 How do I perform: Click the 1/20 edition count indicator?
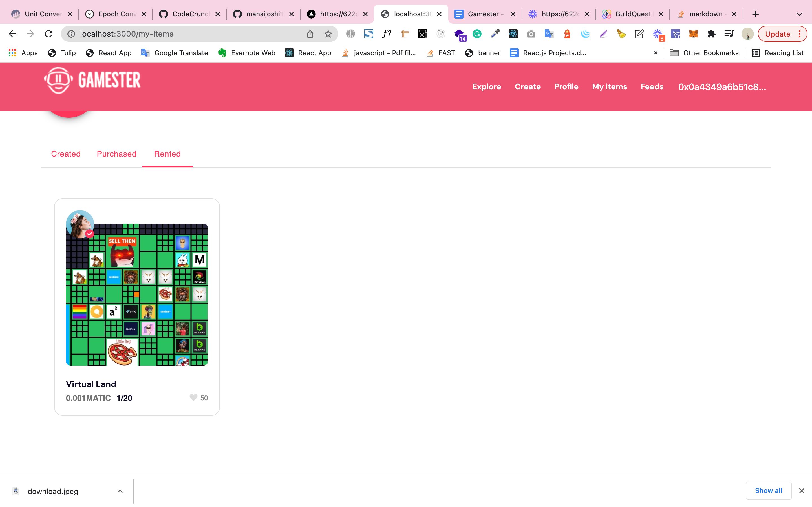(125, 398)
